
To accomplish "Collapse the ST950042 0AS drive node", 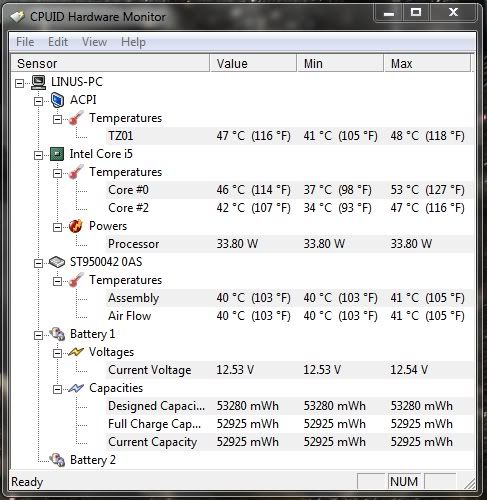I will 39,263.
